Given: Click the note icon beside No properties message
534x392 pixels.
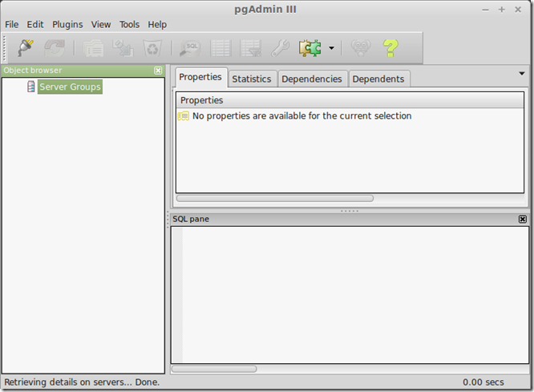Looking at the screenshot, I should (x=184, y=116).
